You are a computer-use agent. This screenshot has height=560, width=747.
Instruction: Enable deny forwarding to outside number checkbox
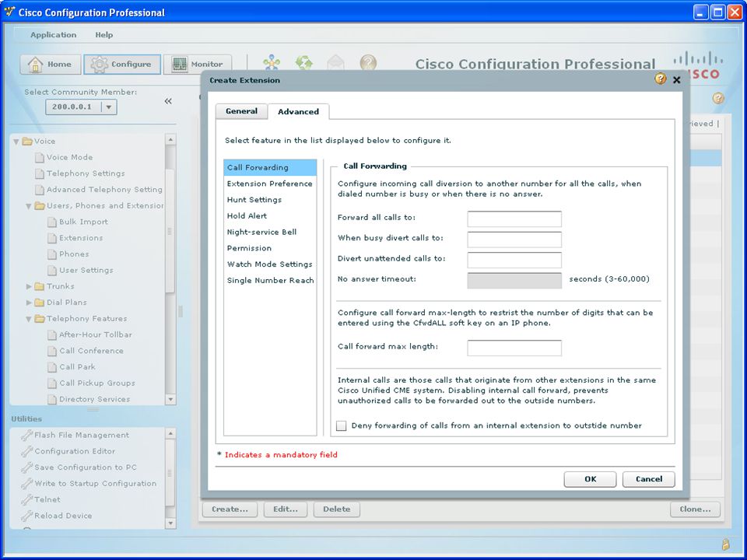click(341, 425)
